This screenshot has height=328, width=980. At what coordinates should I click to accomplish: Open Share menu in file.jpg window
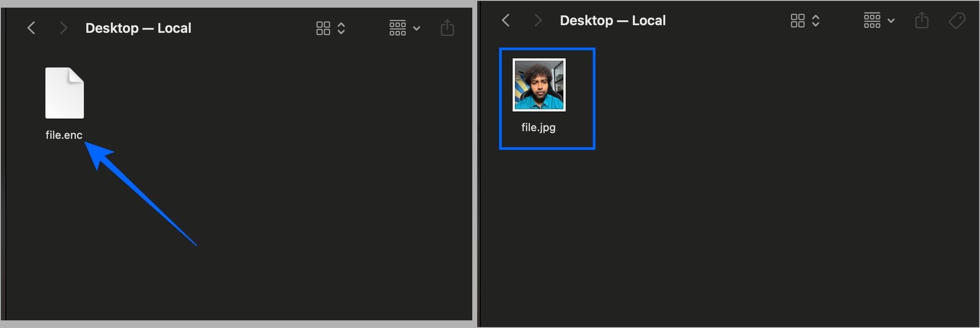click(922, 20)
